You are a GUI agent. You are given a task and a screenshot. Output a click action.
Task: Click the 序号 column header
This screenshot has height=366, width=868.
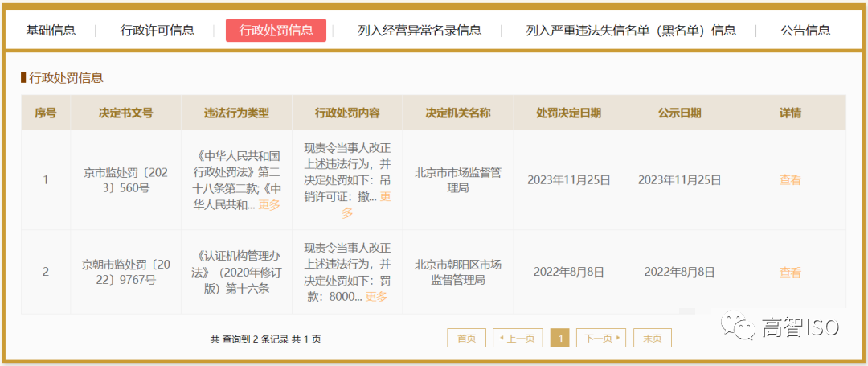[x=46, y=113]
